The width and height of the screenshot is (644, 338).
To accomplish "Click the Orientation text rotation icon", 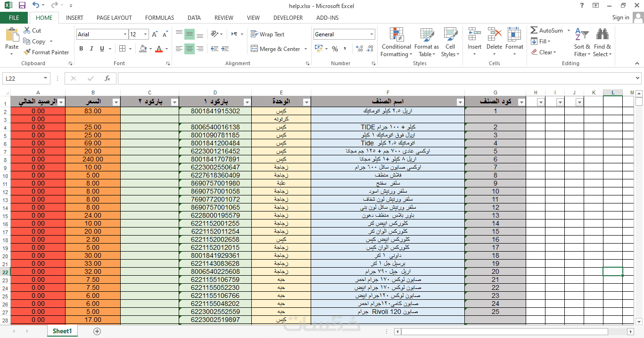I will [215, 34].
